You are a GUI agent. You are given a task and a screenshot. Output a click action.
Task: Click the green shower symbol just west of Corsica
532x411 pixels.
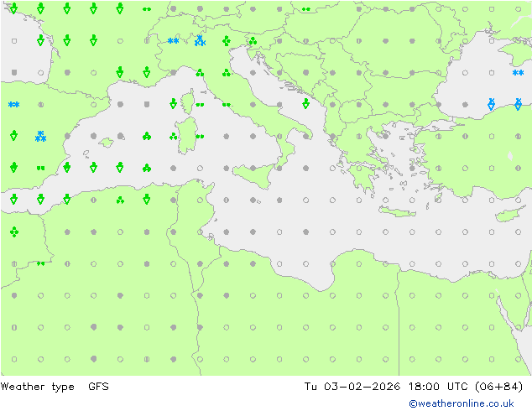173,103
